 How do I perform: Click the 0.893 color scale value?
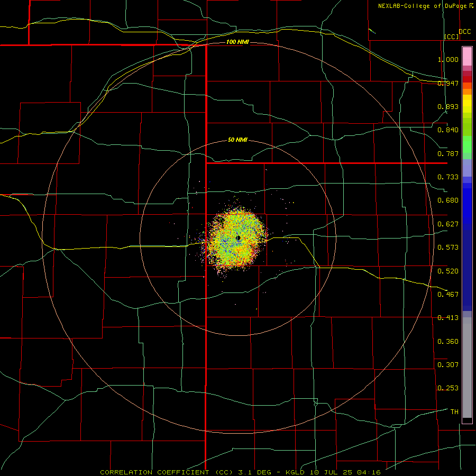(448, 106)
